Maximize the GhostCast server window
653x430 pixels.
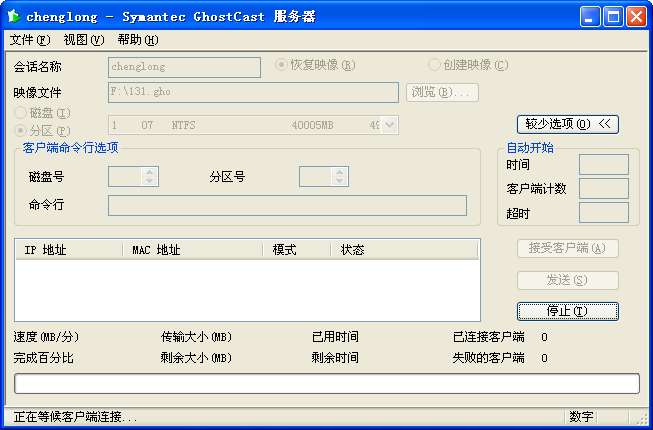[613, 17]
